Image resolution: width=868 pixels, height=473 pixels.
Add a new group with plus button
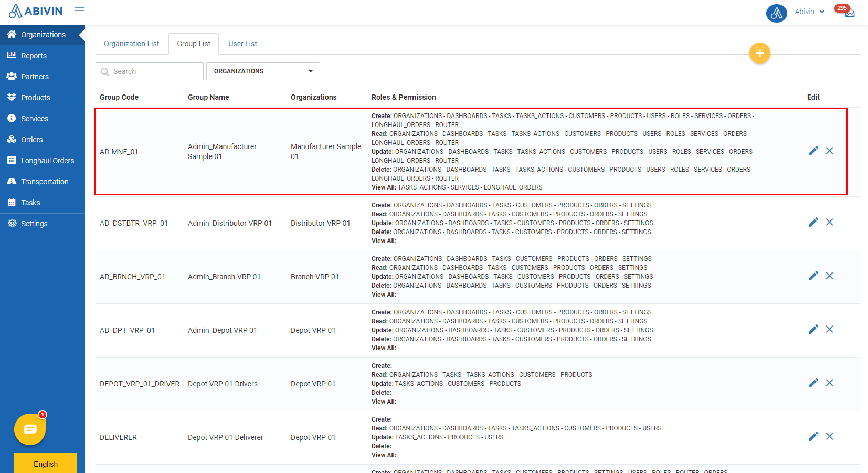pyautogui.click(x=759, y=53)
